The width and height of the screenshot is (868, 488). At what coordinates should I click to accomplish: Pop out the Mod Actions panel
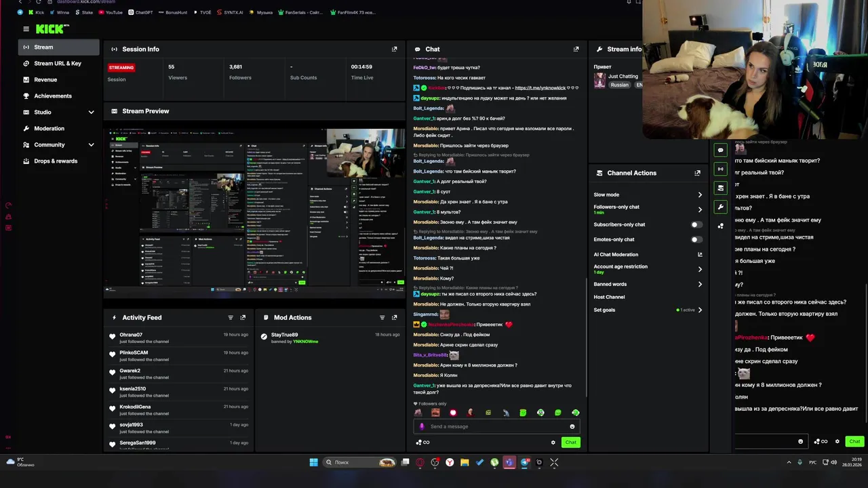394,317
